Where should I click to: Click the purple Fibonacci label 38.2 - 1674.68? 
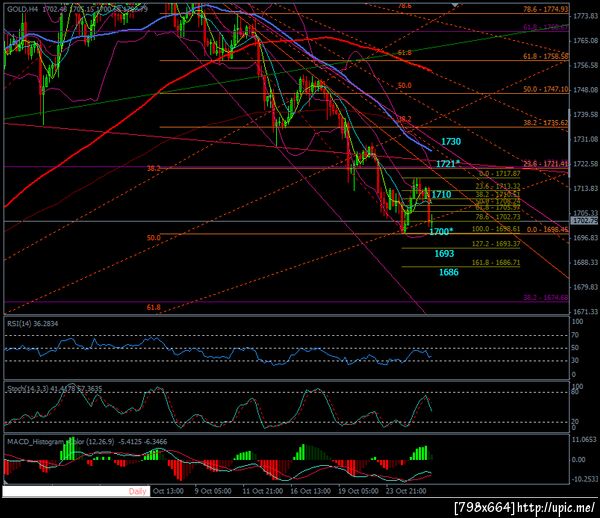pos(546,297)
